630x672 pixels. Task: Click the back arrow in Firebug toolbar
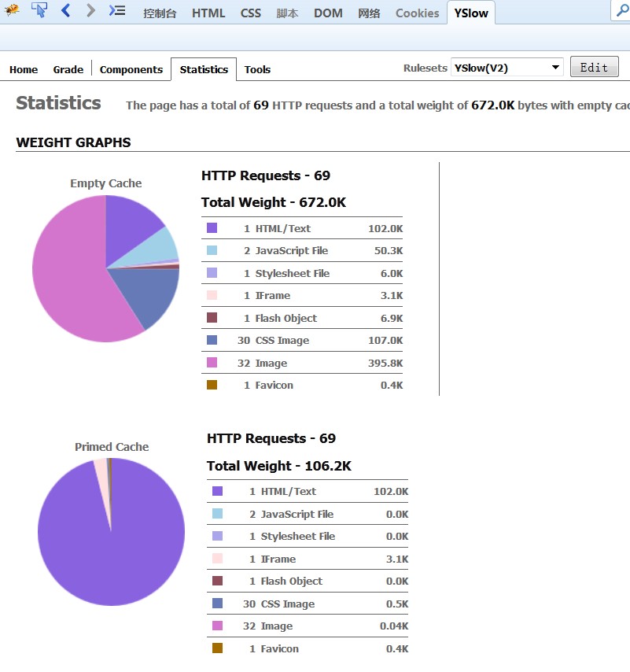[65, 11]
